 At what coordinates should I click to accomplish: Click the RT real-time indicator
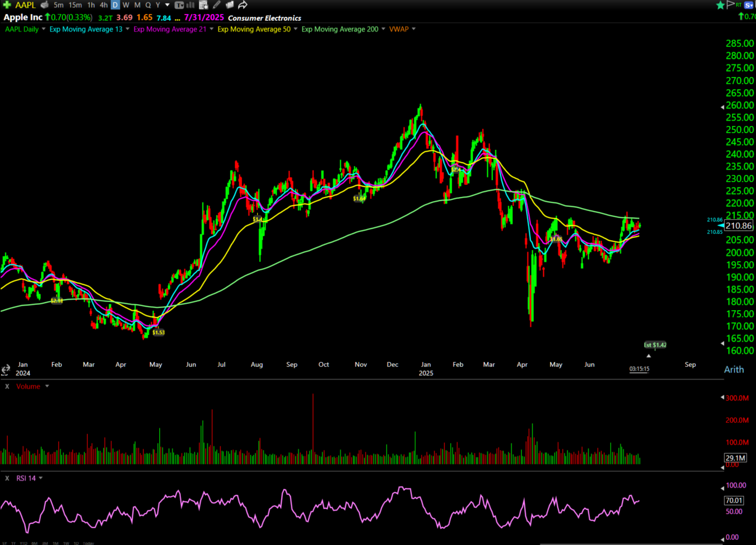738,5
